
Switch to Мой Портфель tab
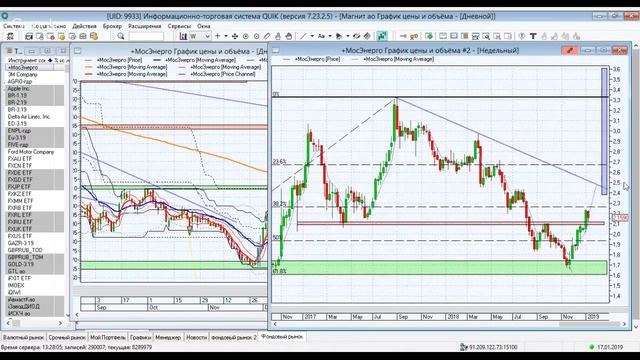[108, 338]
